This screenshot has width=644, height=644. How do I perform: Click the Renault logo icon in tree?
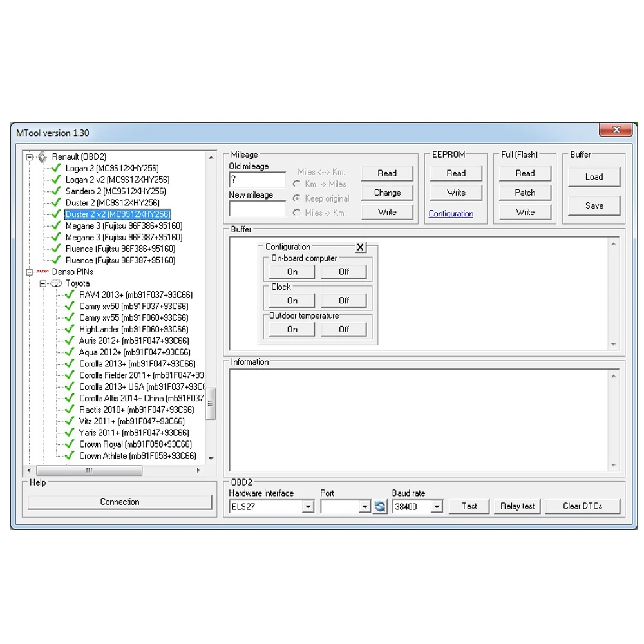click(x=43, y=156)
